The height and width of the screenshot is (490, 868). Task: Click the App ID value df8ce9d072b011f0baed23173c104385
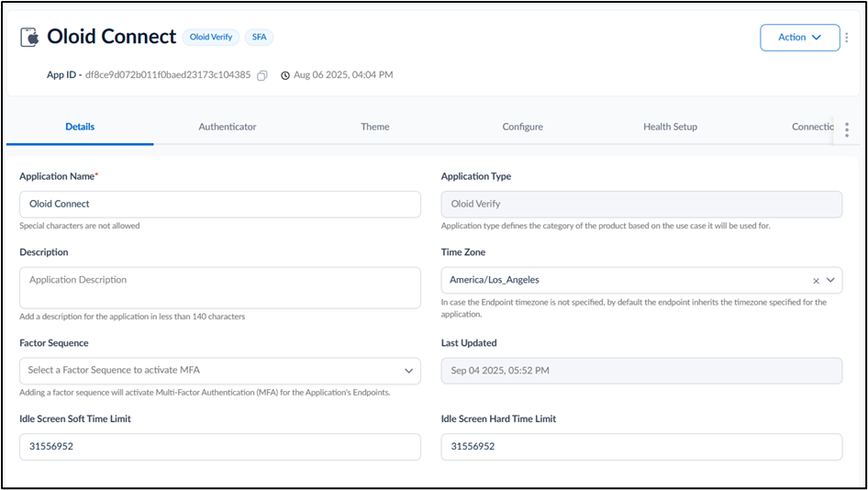point(168,74)
